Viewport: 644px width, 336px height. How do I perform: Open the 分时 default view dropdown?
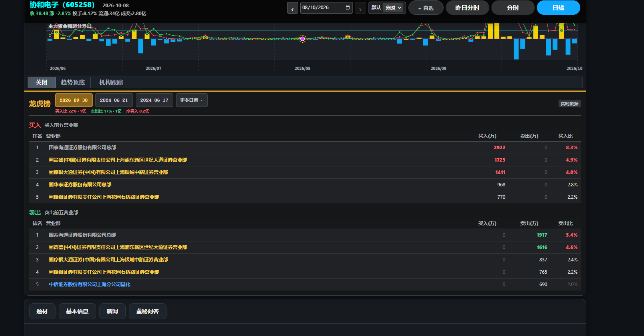click(x=394, y=8)
